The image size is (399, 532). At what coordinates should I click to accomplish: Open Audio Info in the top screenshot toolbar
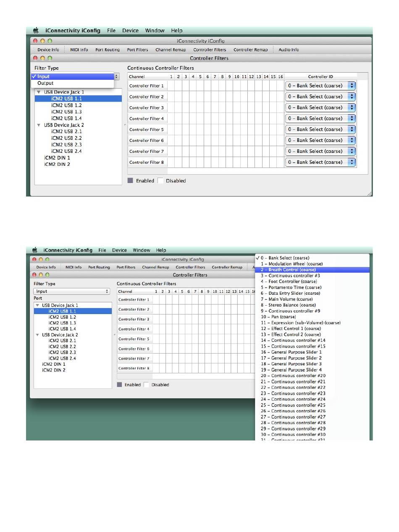tap(289, 50)
